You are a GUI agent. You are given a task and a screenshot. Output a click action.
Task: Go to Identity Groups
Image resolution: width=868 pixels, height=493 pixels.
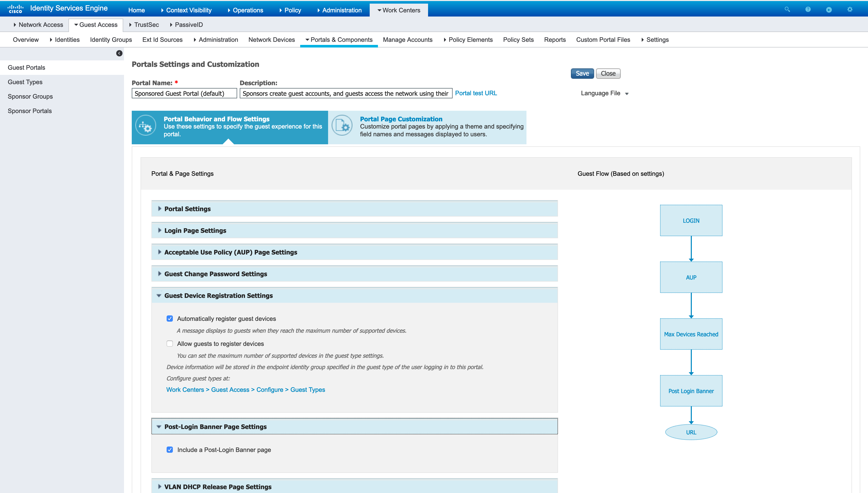pos(111,39)
